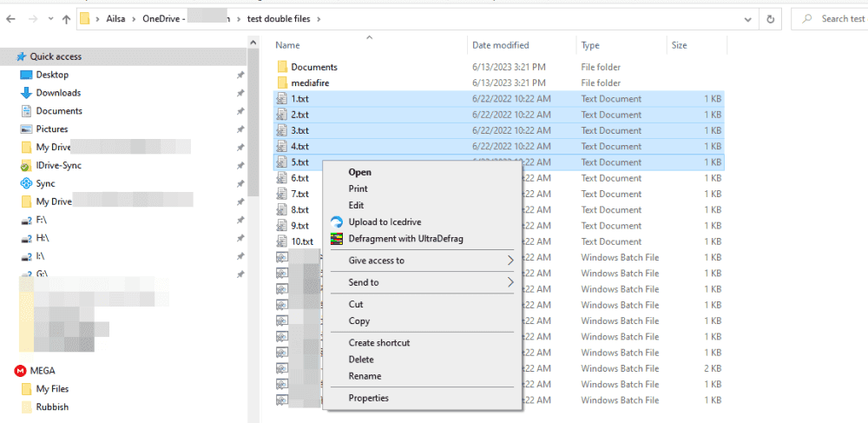This screenshot has width=868, height=423.
Task: Open the recent locations dropdown
Action: click(x=49, y=18)
